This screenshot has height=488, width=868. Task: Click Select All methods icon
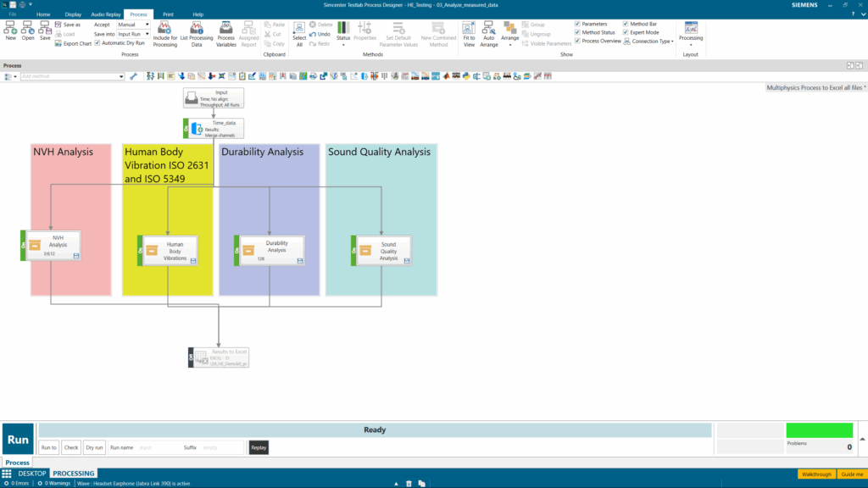pyautogui.click(x=299, y=30)
